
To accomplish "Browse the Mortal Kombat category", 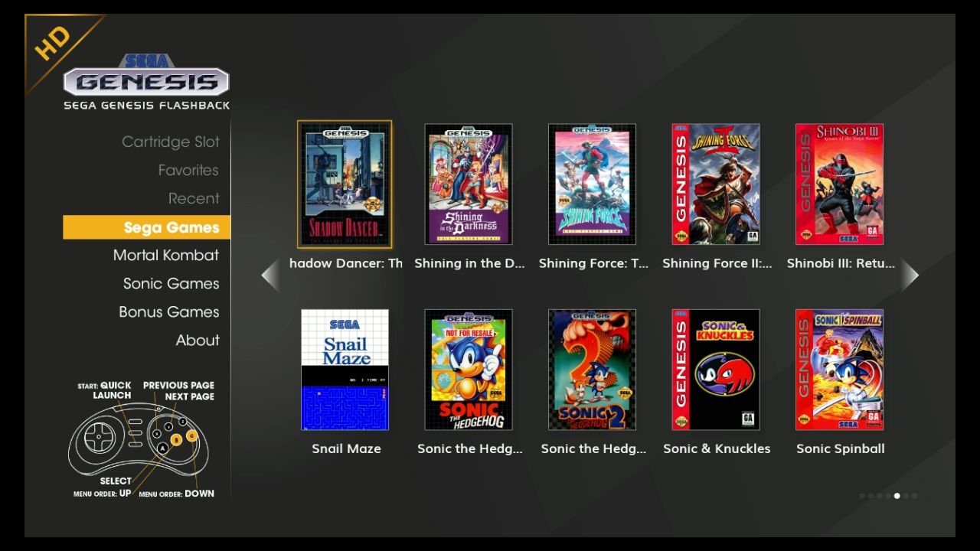I will (166, 255).
